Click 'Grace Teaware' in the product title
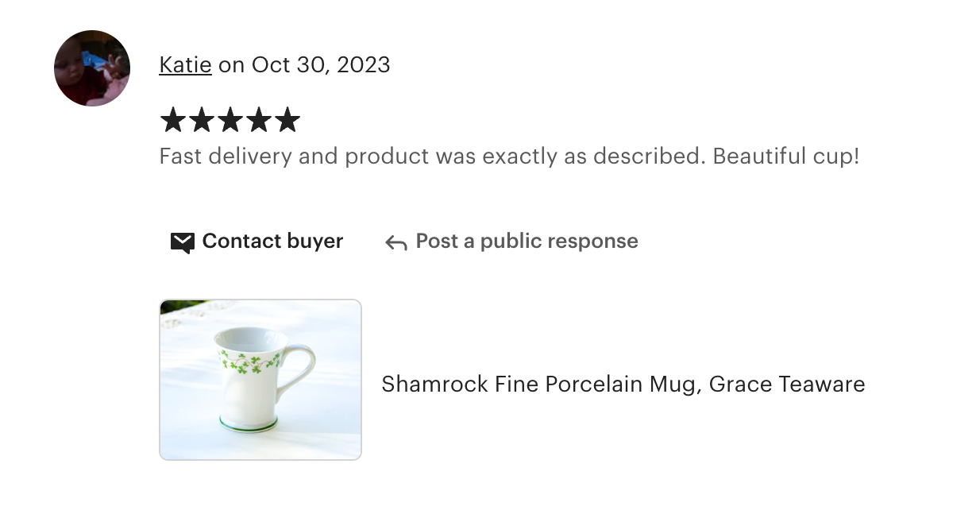 [786, 385]
